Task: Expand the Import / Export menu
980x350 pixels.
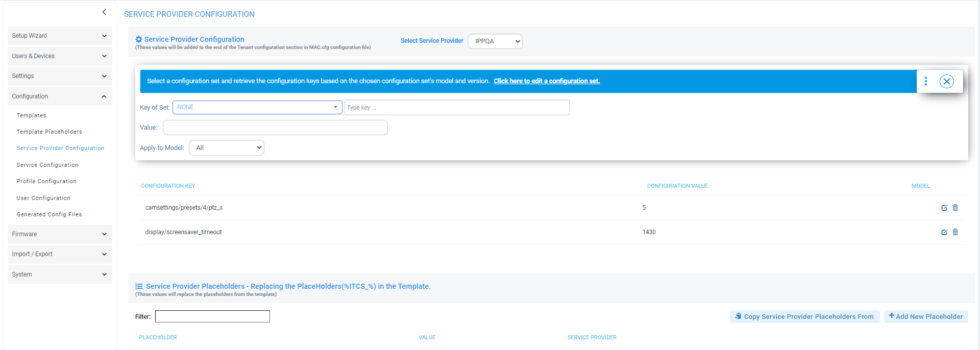Action: tap(60, 254)
